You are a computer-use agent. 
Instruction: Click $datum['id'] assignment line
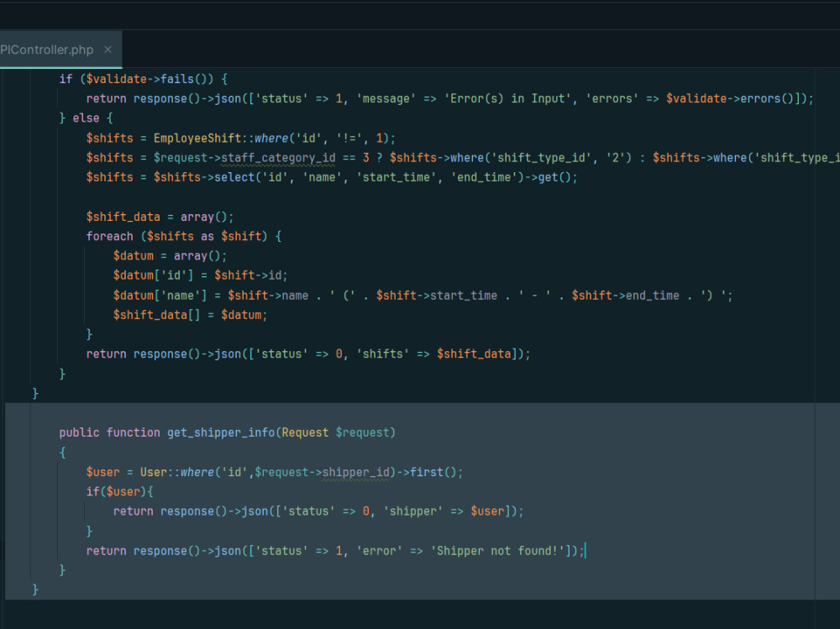[201, 275]
